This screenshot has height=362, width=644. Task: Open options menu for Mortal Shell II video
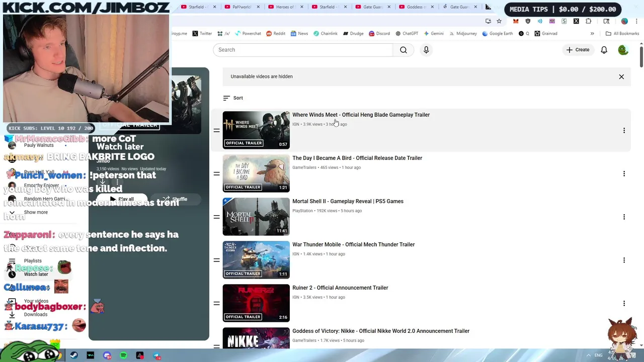click(624, 217)
